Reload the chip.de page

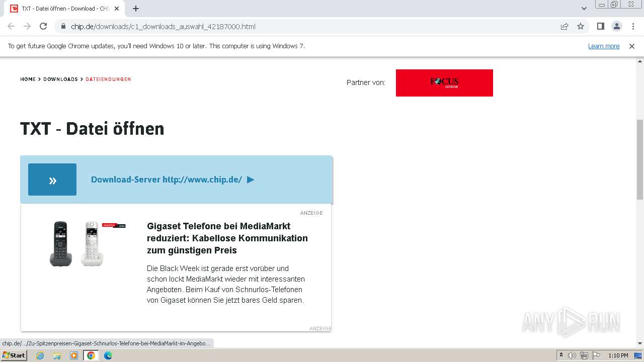43,26
